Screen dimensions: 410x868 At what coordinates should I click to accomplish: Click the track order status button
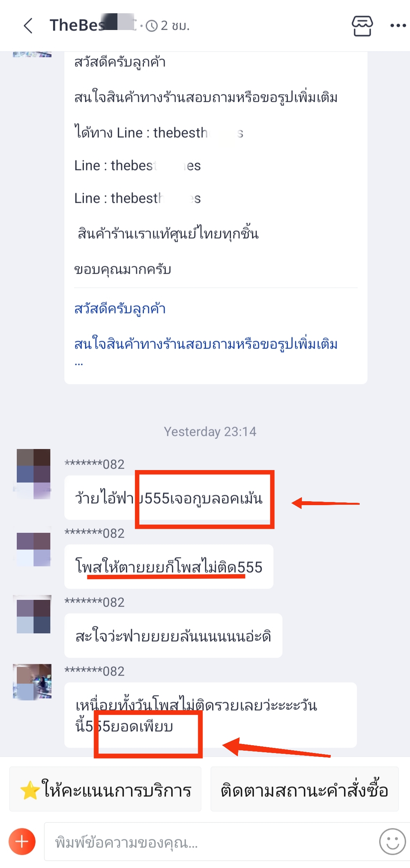[304, 789]
